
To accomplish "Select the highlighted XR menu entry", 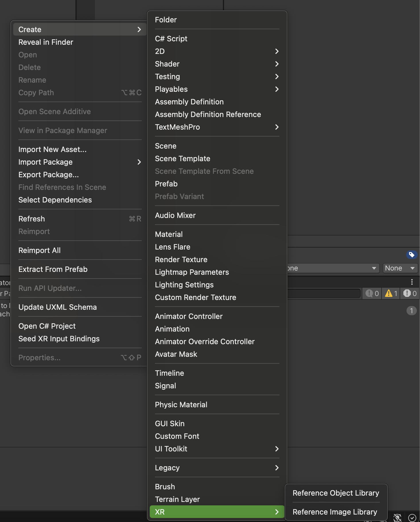I will (x=217, y=512).
